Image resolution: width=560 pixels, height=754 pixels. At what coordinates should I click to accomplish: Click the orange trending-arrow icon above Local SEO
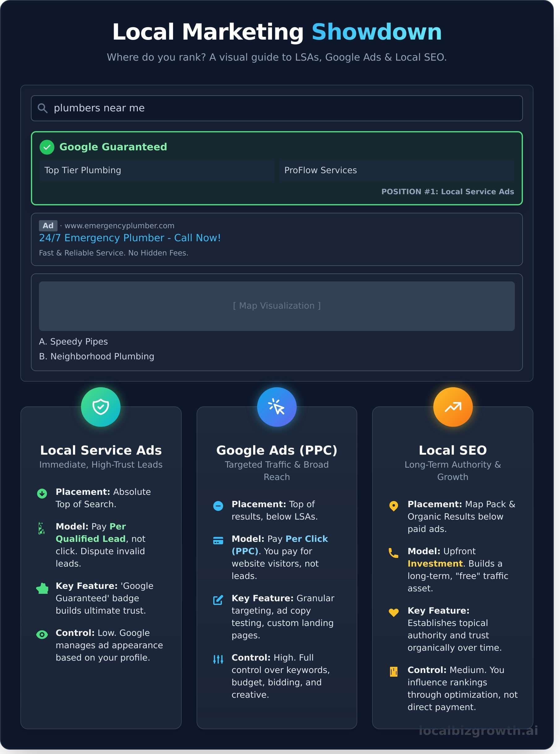tap(453, 407)
